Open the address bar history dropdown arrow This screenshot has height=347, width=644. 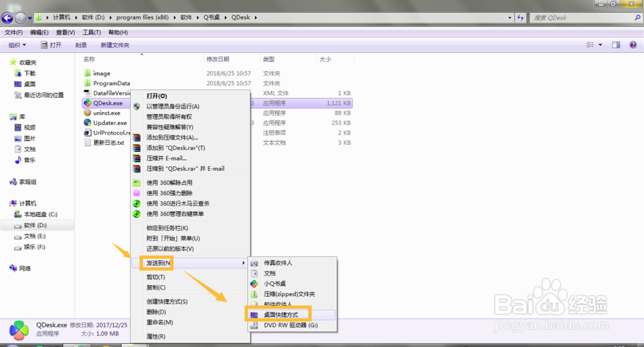(509, 17)
